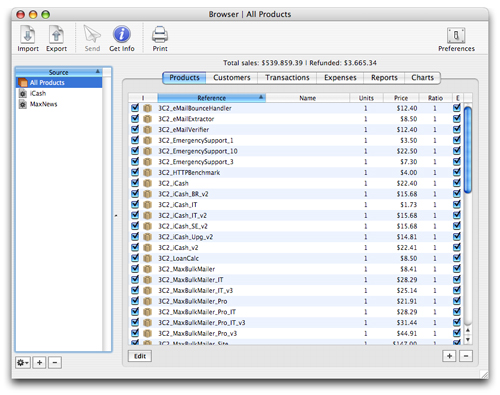The image size is (500, 395).
Task: Click the Export toolbar icon
Action: point(56,35)
